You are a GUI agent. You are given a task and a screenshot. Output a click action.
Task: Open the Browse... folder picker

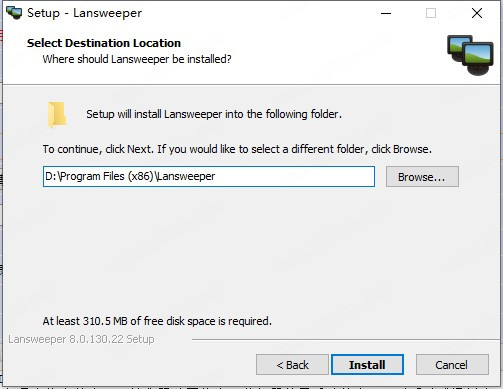coord(422,177)
